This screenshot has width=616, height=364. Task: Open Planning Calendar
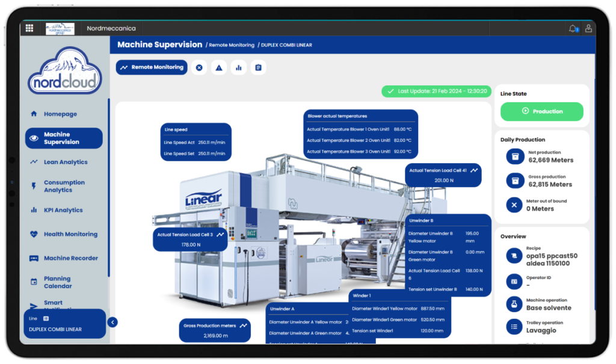58,282
